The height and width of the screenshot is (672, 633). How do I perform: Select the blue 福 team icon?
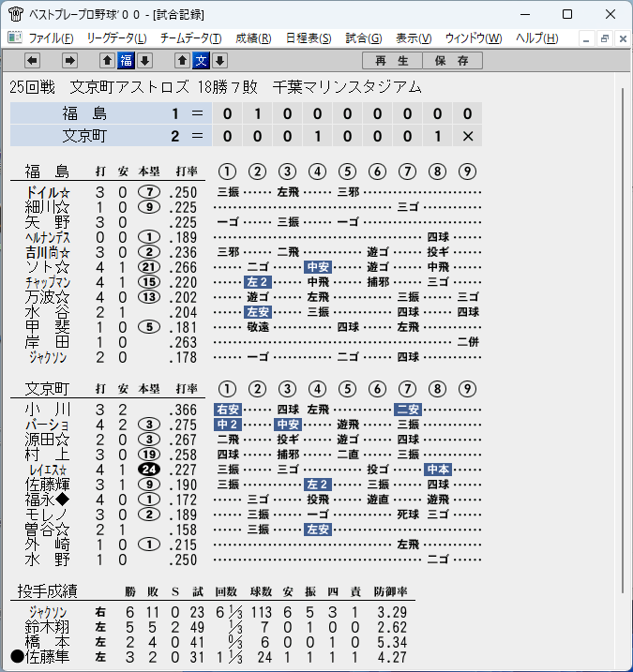126,60
